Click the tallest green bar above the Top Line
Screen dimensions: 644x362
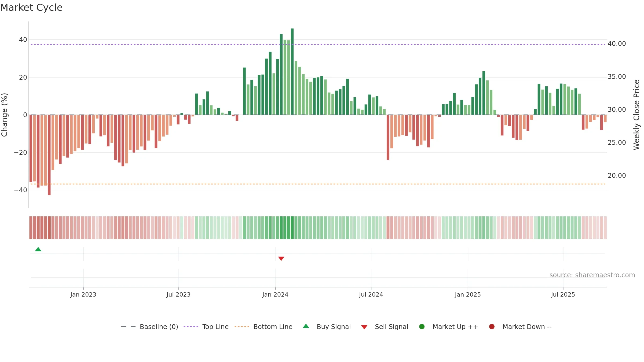click(292, 72)
